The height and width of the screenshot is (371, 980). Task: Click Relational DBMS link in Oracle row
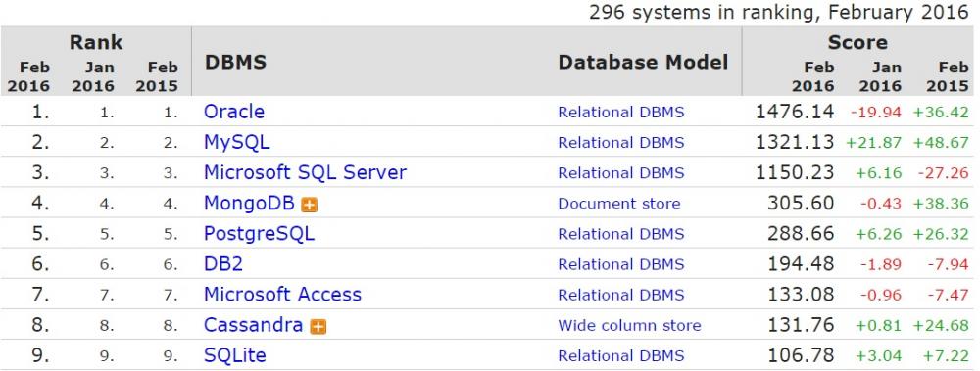[x=621, y=113]
